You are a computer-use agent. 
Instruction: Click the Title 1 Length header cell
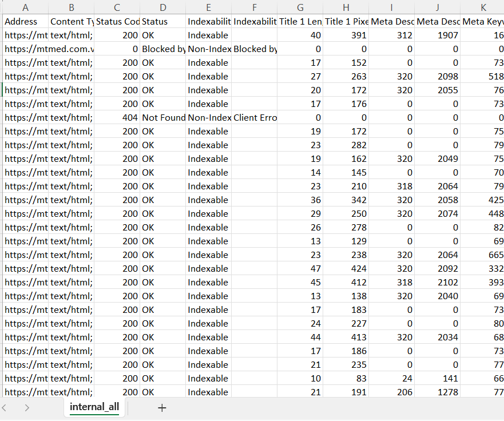[x=300, y=21]
